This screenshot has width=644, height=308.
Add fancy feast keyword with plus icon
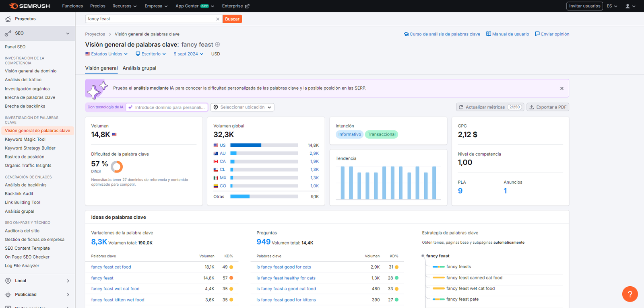tap(217, 45)
